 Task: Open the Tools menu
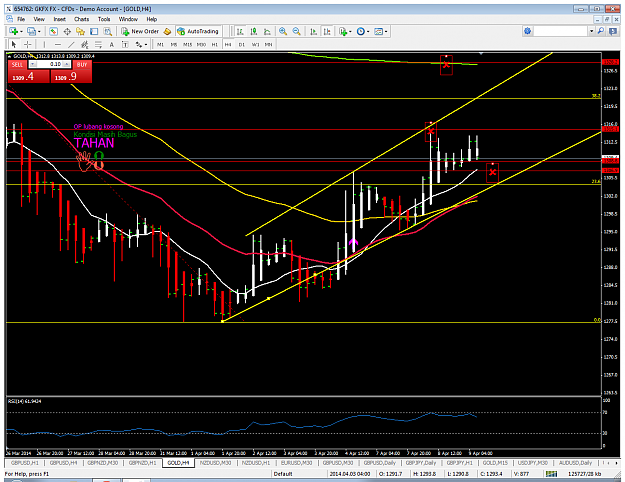tap(104, 19)
